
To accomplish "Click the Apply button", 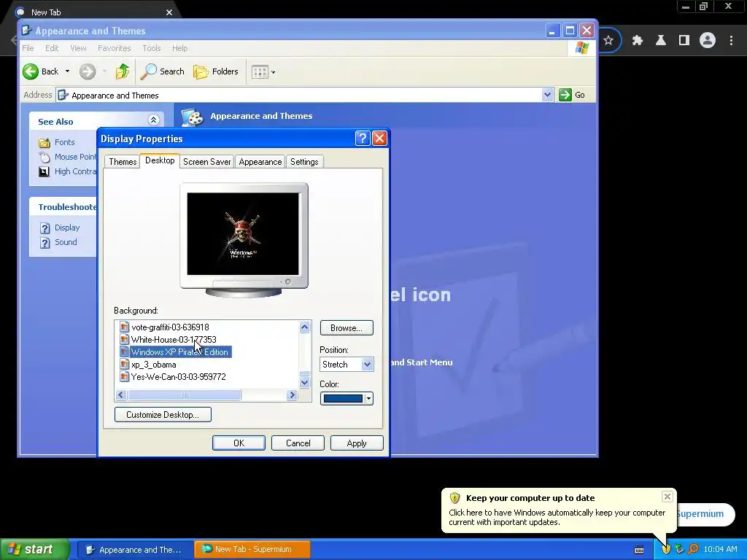I will [357, 443].
